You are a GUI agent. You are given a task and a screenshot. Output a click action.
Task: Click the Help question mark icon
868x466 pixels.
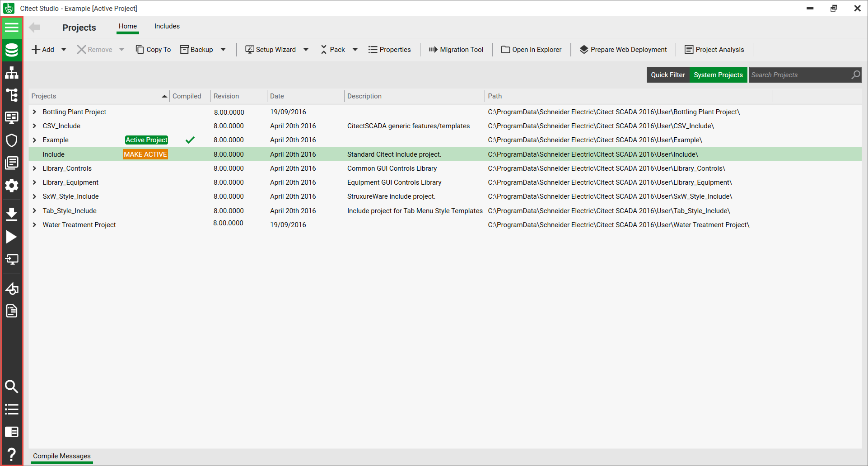12,454
